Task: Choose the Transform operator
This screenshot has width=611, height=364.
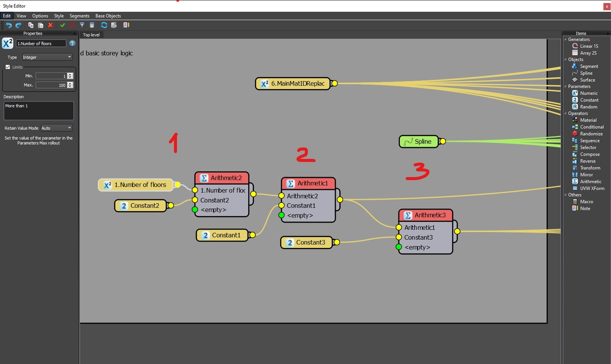Action: coord(586,168)
